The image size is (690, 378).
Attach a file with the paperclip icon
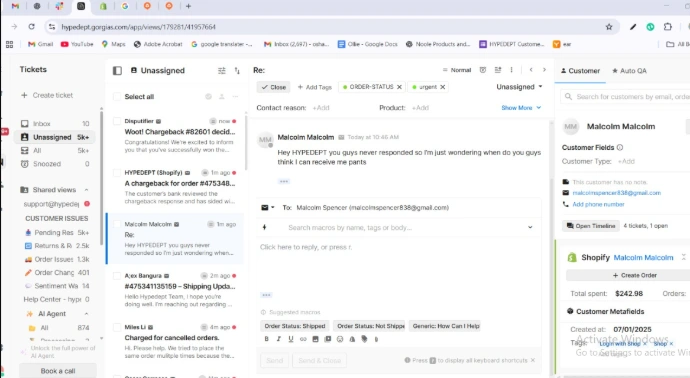(376, 339)
